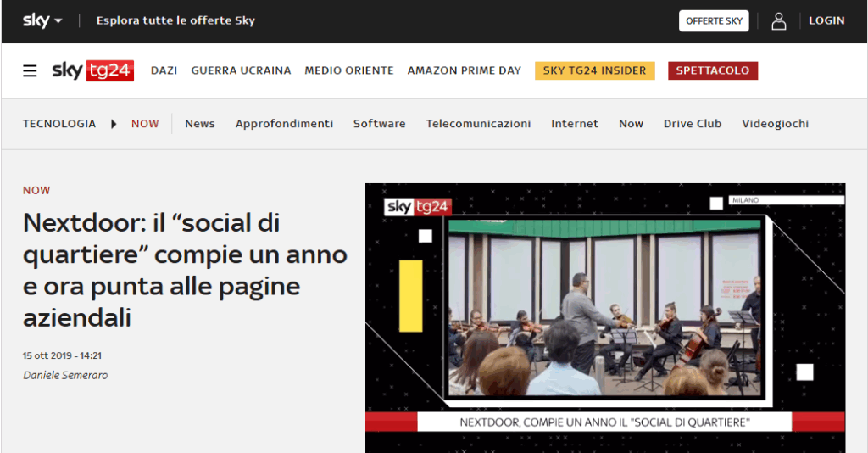Go to the Internet tab

575,124
